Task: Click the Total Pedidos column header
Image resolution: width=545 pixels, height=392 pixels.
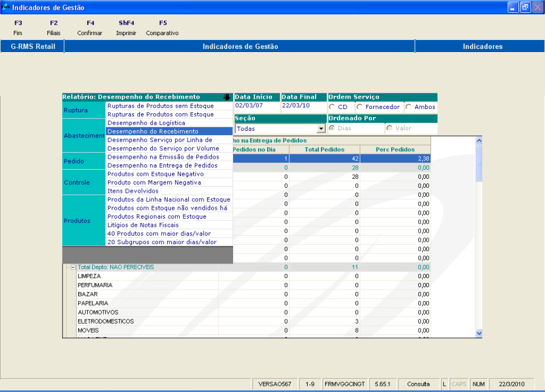Action: click(x=325, y=149)
